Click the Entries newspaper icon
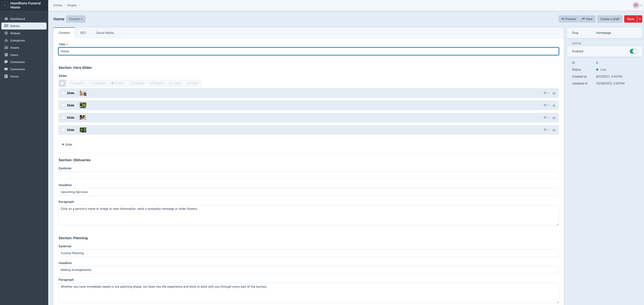The height and width of the screenshot is (305, 644). tap(6, 26)
